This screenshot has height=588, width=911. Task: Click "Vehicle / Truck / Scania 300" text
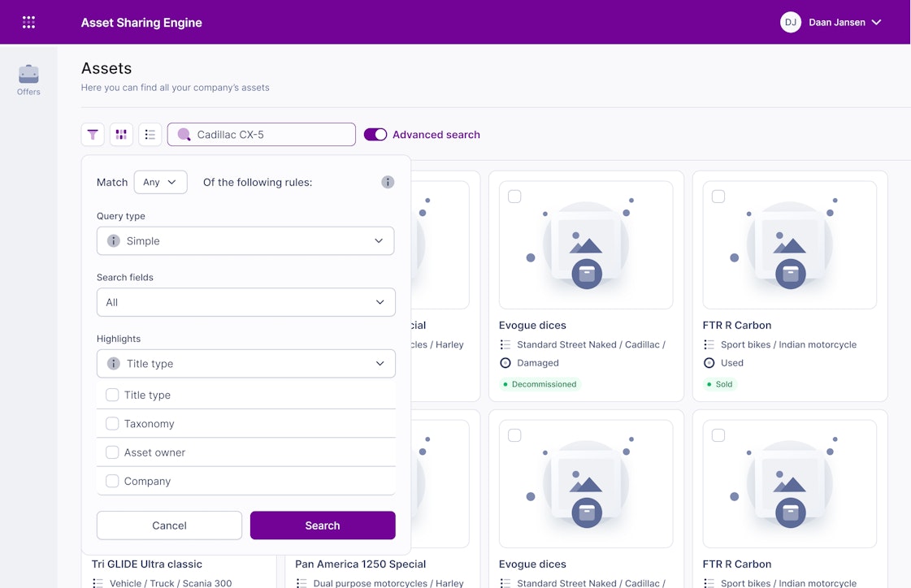[171, 583]
